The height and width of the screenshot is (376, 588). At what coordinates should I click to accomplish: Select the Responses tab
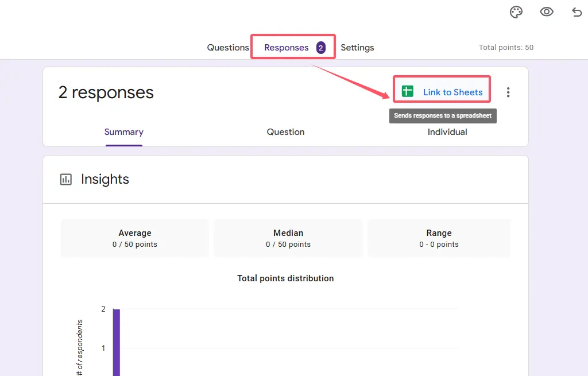tap(286, 48)
